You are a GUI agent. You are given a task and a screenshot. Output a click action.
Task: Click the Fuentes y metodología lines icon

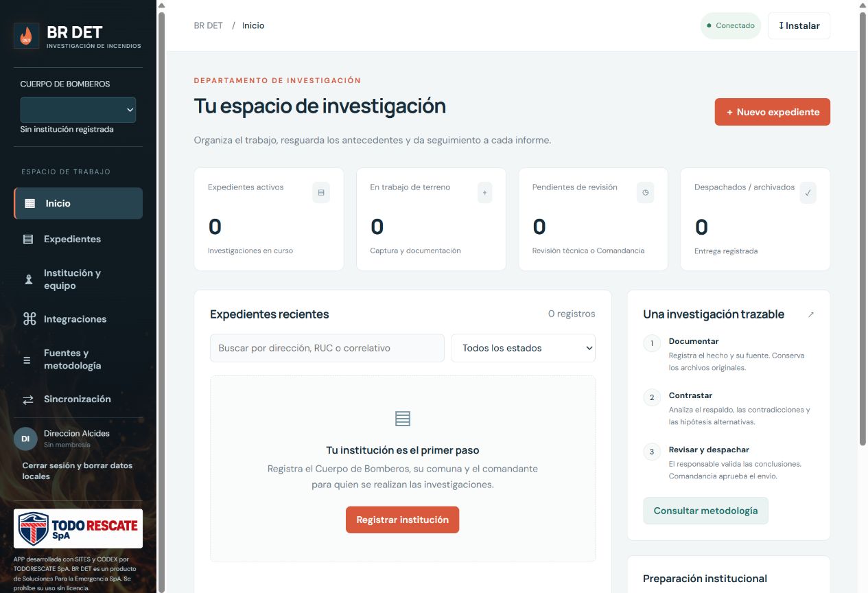pyautogui.click(x=27, y=360)
